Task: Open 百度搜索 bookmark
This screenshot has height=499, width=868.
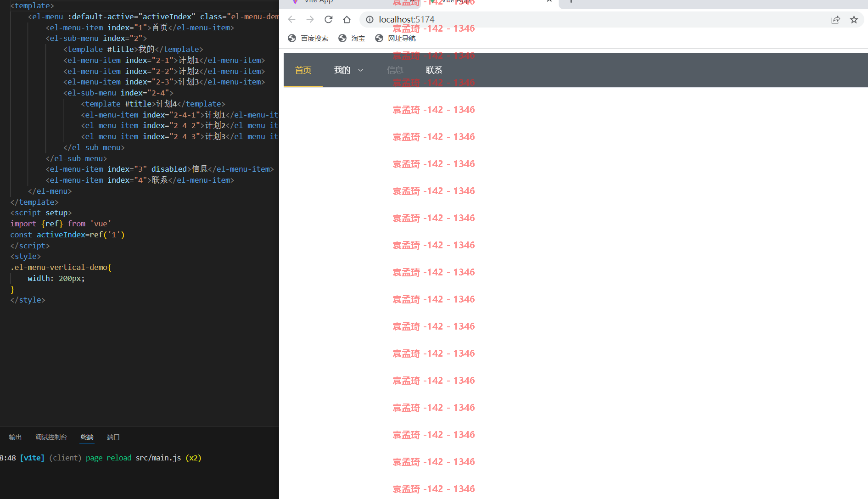Action: click(308, 38)
